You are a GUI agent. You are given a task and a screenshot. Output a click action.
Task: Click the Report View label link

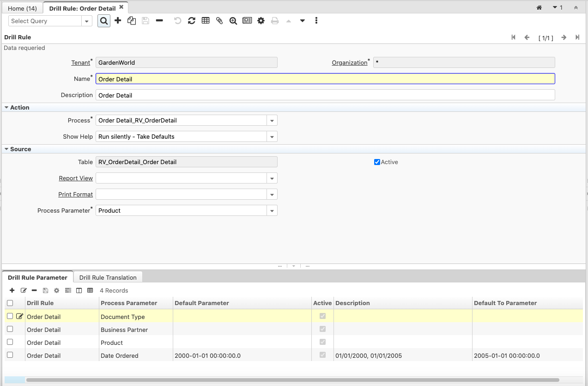(76, 178)
